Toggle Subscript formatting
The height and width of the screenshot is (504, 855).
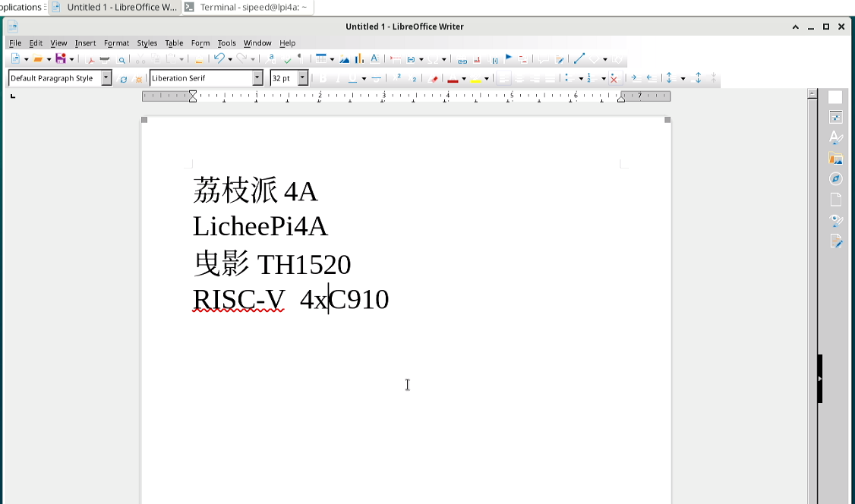[x=413, y=79]
